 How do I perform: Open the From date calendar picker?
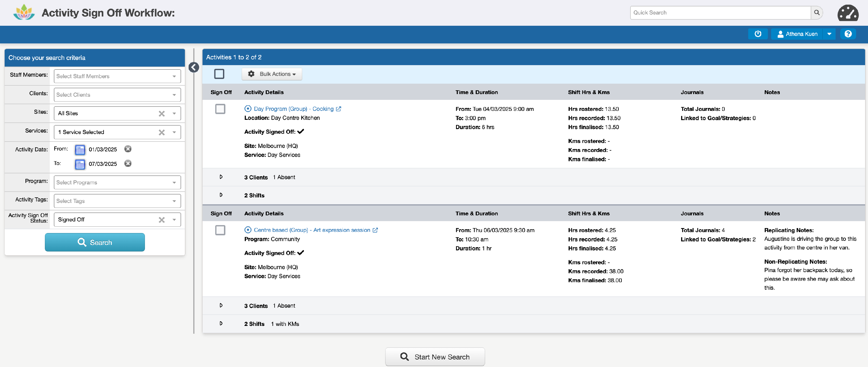click(x=80, y=149)
